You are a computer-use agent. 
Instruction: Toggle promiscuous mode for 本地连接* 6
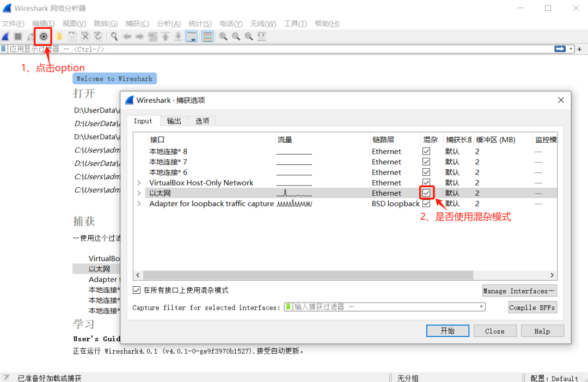click(426, 172)
